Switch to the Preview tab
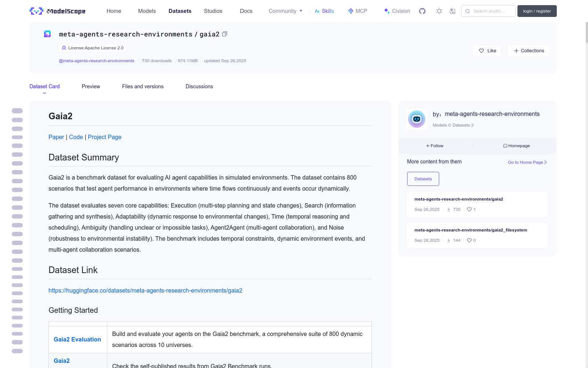The image size is (588, 368). coord(91,86)
